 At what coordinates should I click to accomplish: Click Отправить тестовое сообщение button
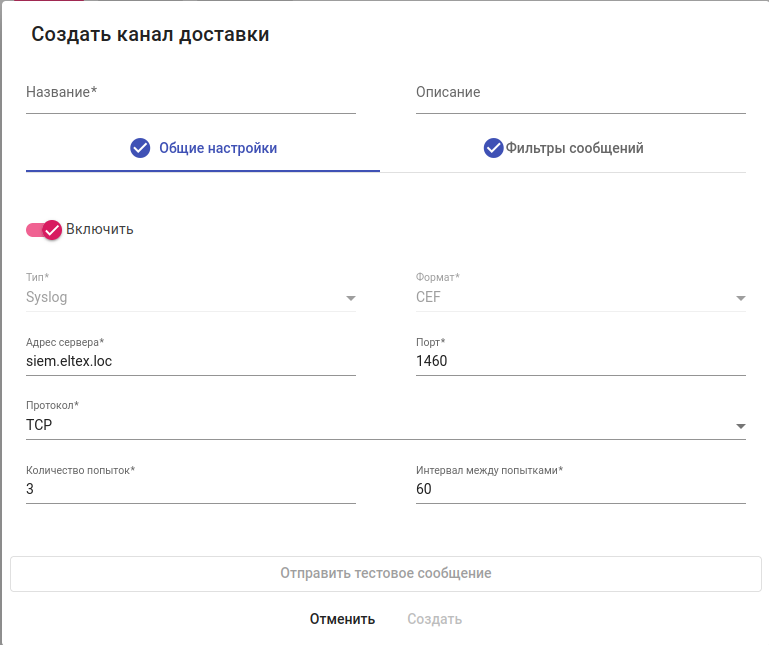(385, 574)
